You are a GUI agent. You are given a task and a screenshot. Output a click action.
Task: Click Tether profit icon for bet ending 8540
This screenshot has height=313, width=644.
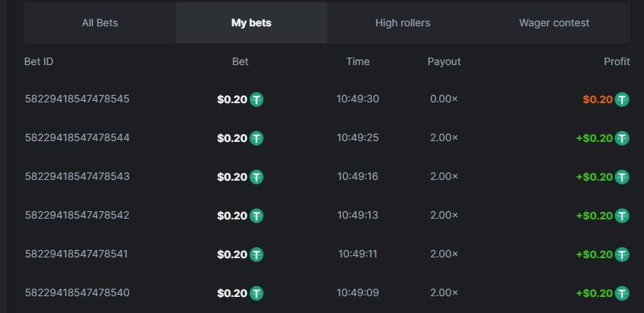(x=622, y=293)
